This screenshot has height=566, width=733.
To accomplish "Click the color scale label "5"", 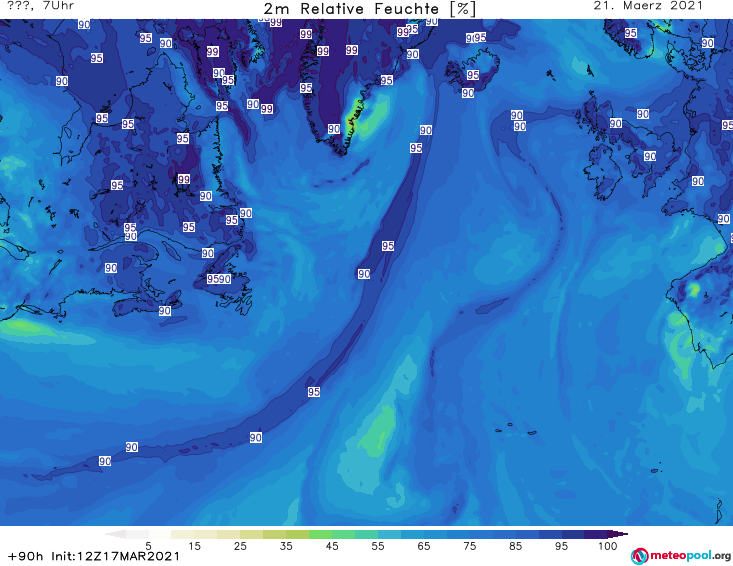I will [148, 546].
